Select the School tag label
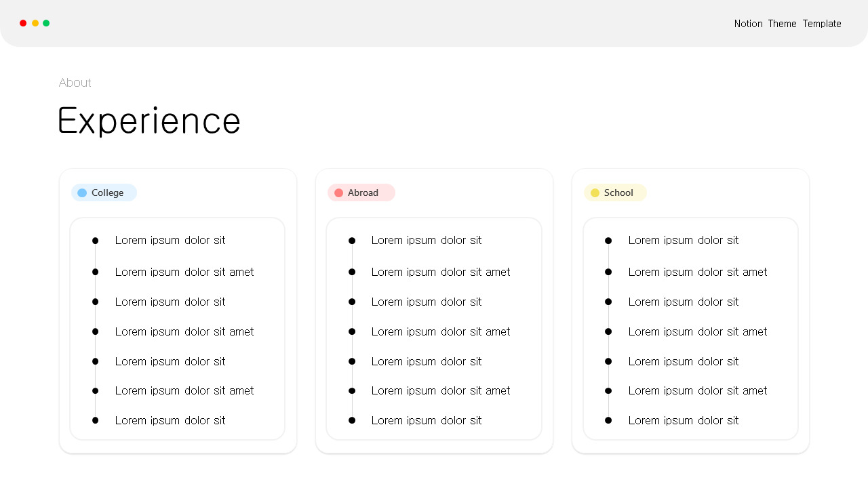The image size is (868, 488). tap(618, 193)
